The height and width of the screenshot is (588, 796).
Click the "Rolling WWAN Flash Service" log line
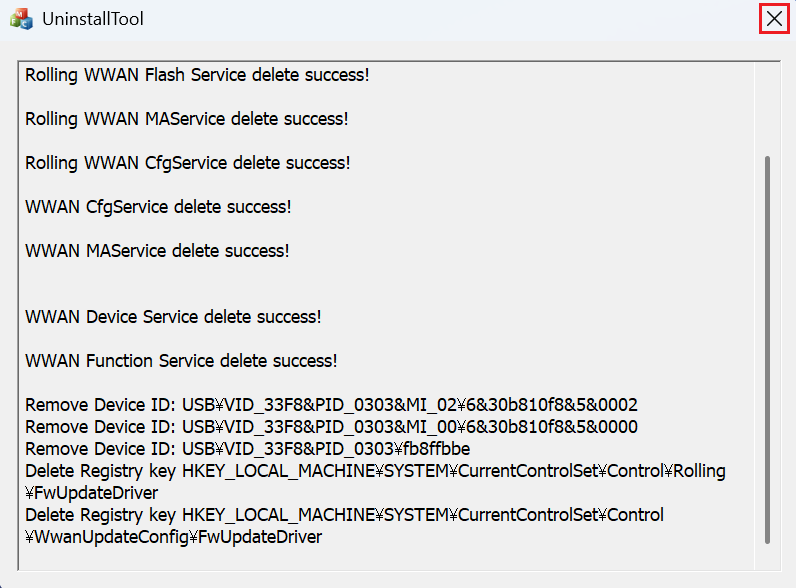click(x=196, y=75)
